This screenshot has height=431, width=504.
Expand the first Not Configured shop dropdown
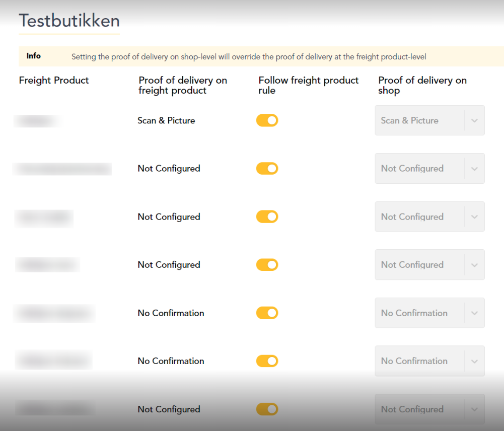click(430, 168)
